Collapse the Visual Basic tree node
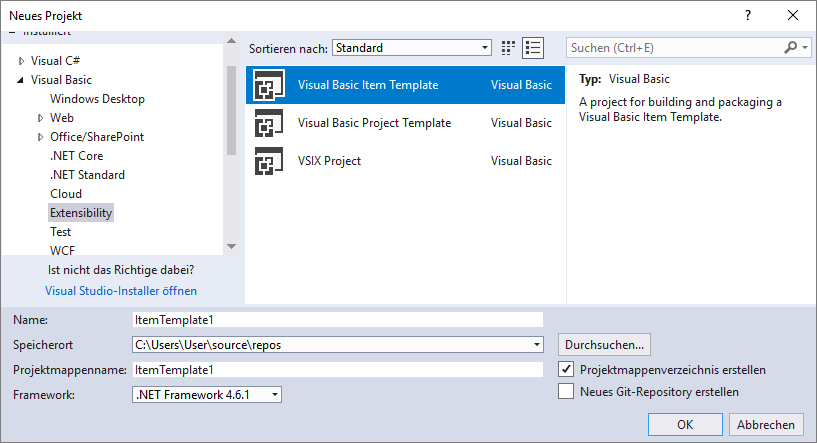817x443 pixels. pos(22,80)
